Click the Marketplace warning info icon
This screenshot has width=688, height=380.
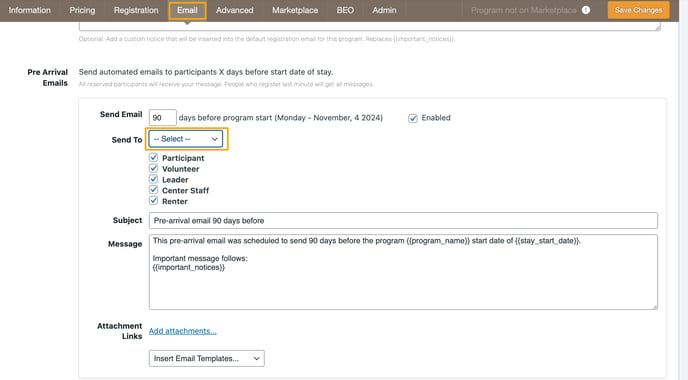586,10
